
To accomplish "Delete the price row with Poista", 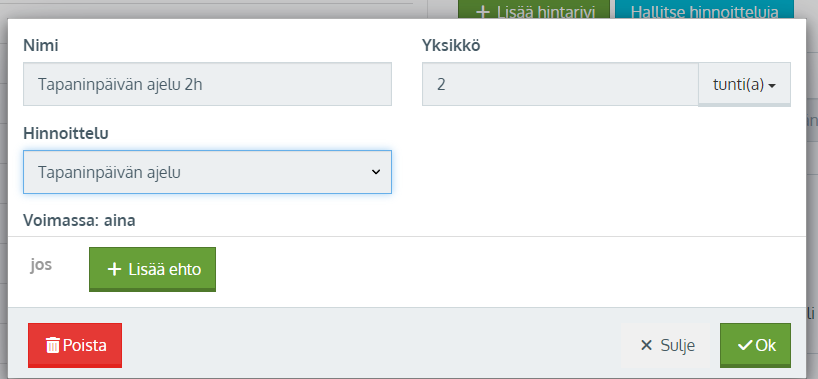I will point(75,345).
